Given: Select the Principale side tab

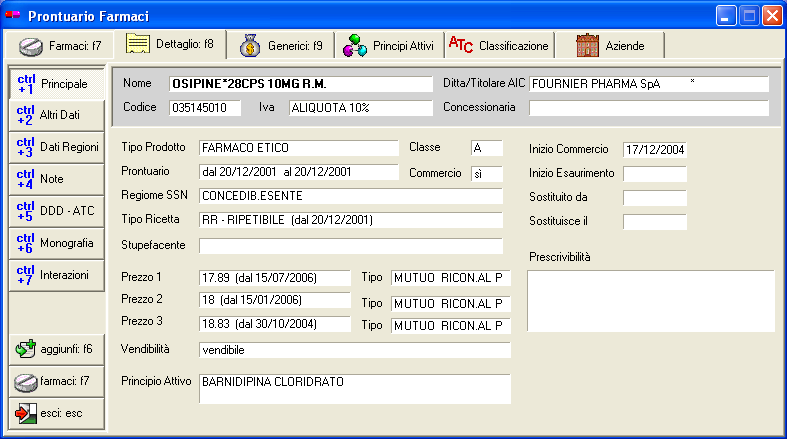Looking at the screenshot, I should [x=57, y=83].
